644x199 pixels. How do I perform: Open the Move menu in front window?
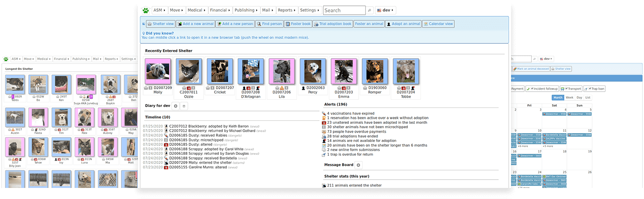tap(176, 10)
